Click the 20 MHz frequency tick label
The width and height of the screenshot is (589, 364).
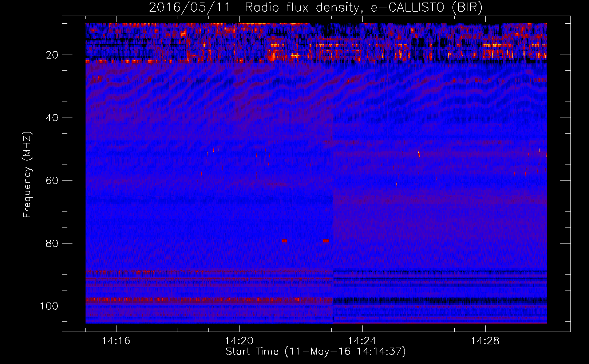tap(52, 55)
